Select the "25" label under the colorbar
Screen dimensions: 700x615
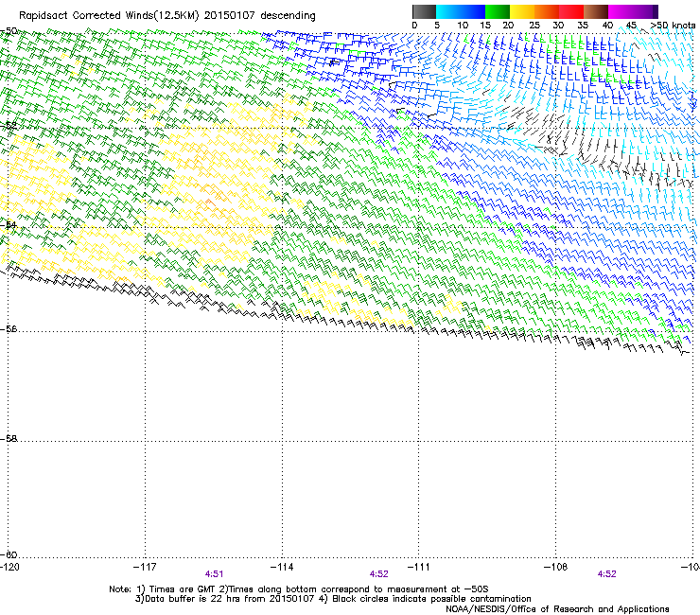point(534,25)
